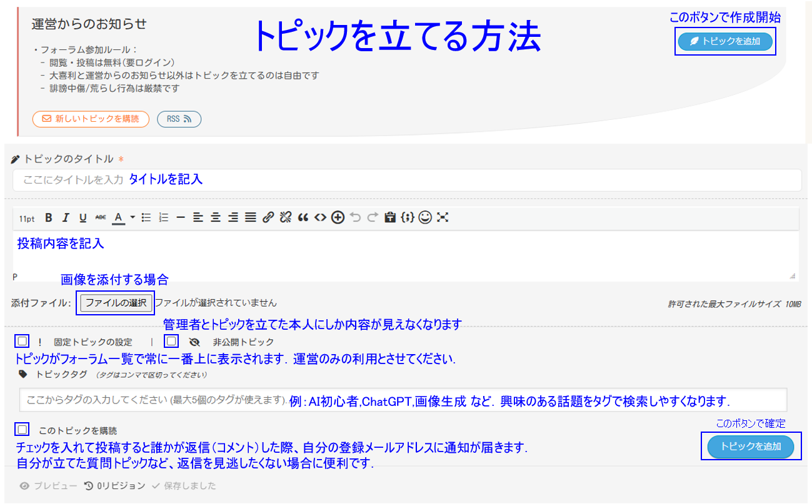This screenshot has width=812, height=504.
Task: Click the text color A swatch
Action: pos(118,217)
